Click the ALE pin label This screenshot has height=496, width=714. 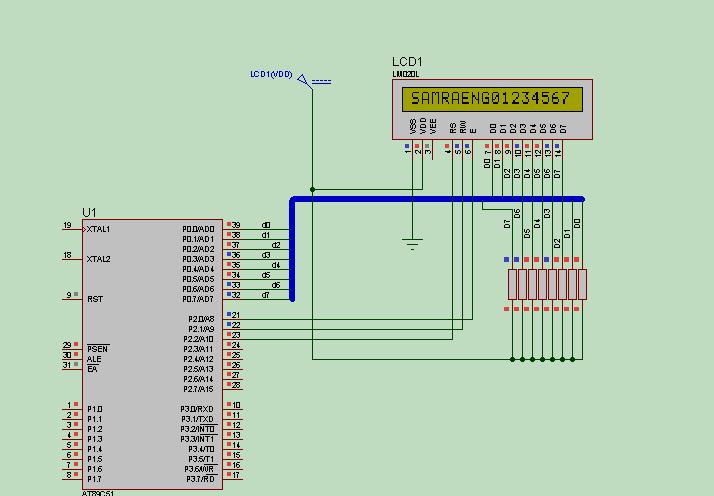(x=94, y=359)
